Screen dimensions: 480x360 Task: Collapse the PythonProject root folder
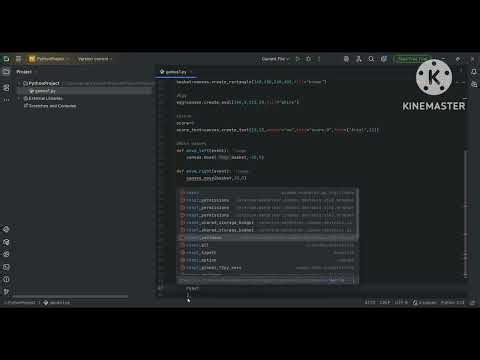(19, 83)
